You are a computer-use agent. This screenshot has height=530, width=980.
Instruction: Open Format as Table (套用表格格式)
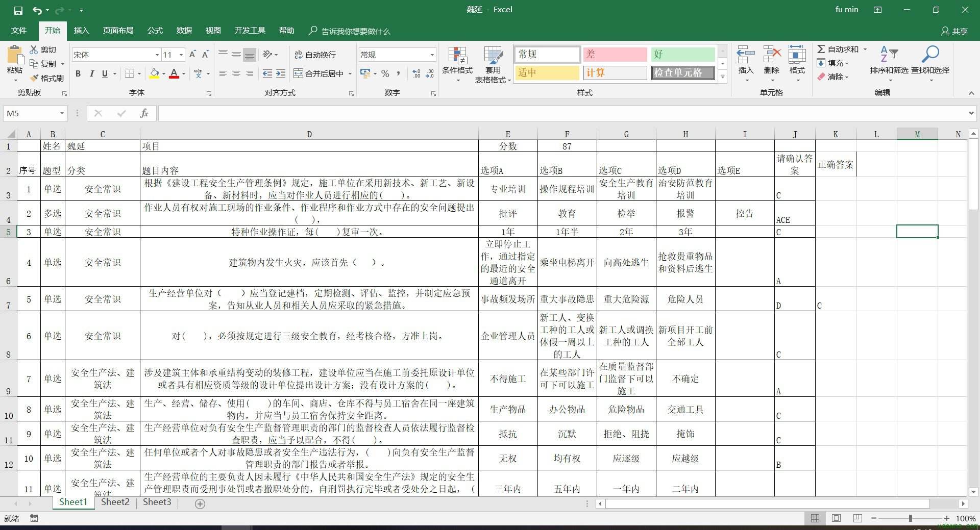point(493,64)
